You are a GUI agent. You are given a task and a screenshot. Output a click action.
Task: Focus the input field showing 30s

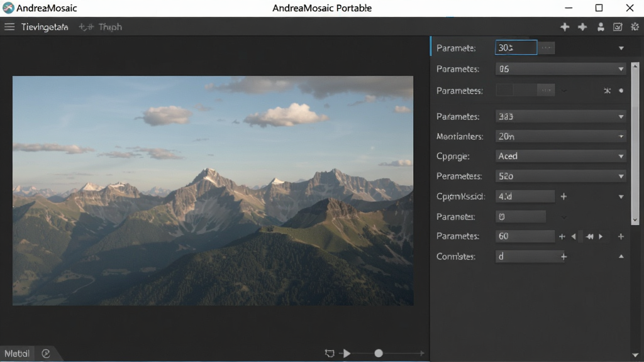[516, 48]
